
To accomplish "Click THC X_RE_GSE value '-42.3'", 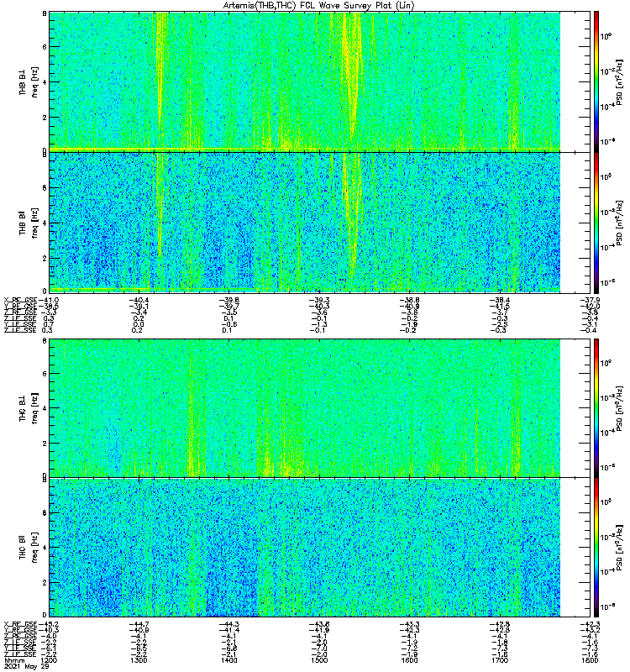I will [x=590, y=624].
